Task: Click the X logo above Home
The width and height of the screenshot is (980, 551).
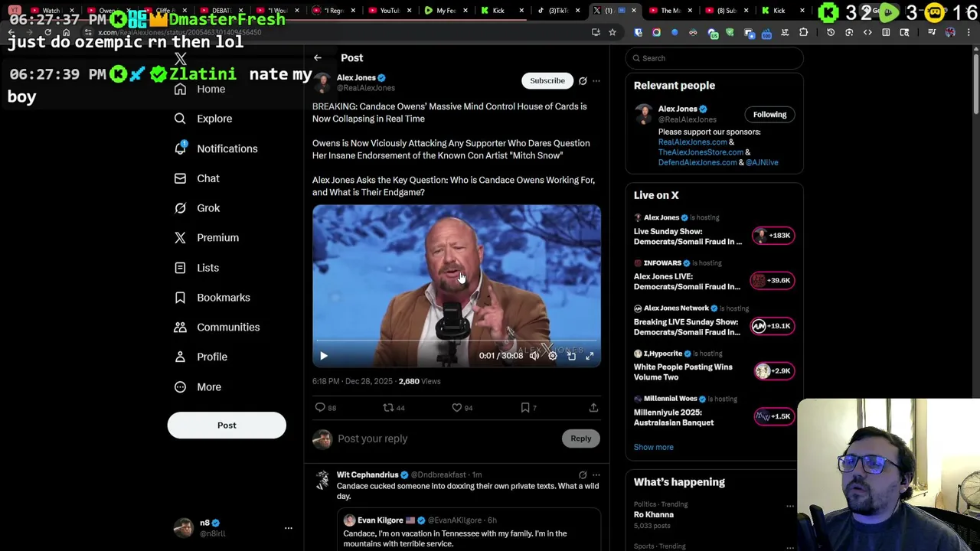Action: 180,59
